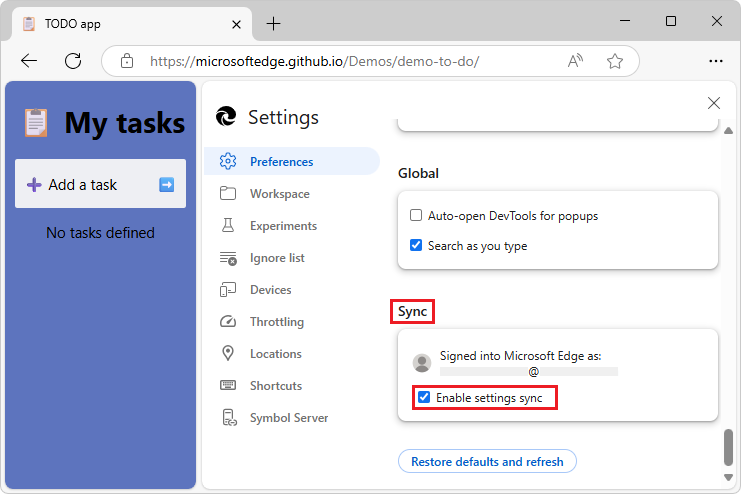Click the Global section heading
This screenshot has width=741, height=494.
coord(418,173)
